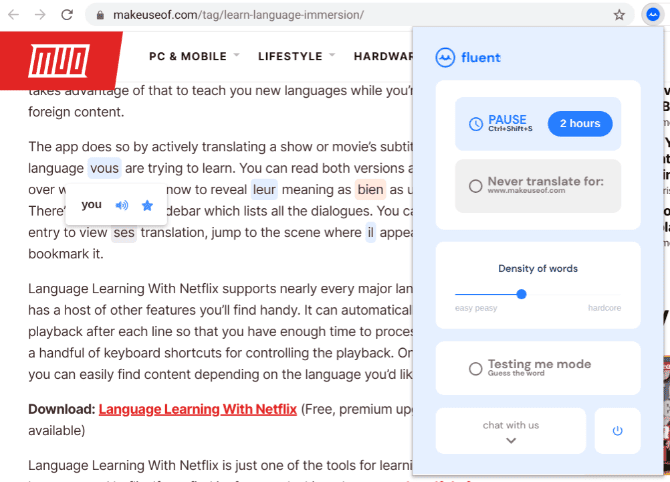Viewport: 670px width, 482px height.
Task: Turn off Fluent with the power button
Action: pyautogui.click(x=617, y=431)
